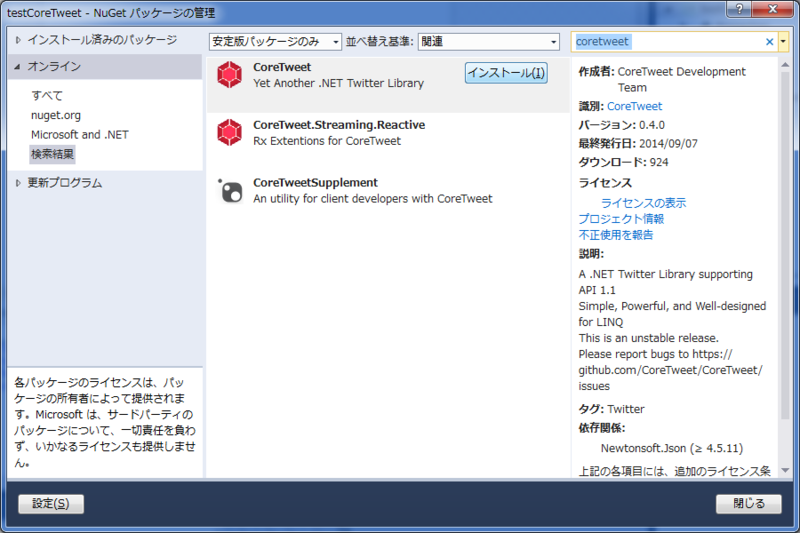Open the search box history dropdown arrow
The height and width of the screenshot is (533, 800).
[x=783, y=42]
